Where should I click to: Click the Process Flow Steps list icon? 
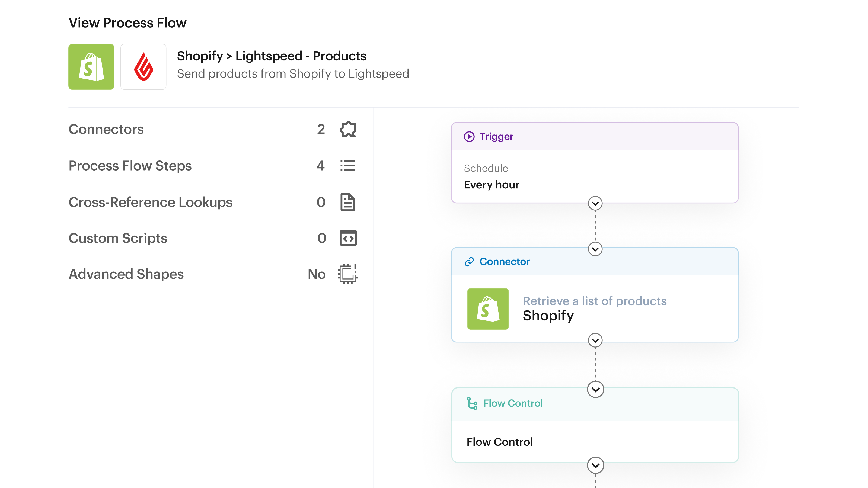pos(348,166)
